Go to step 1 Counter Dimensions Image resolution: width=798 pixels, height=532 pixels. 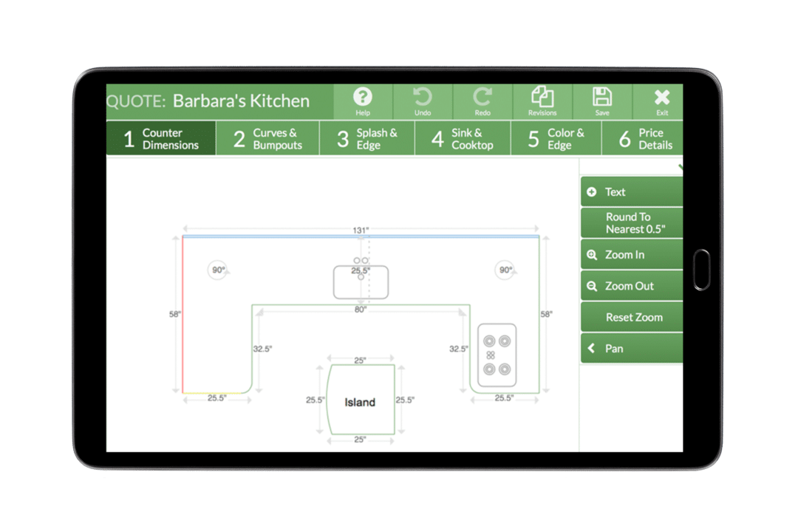pos(161,138)
